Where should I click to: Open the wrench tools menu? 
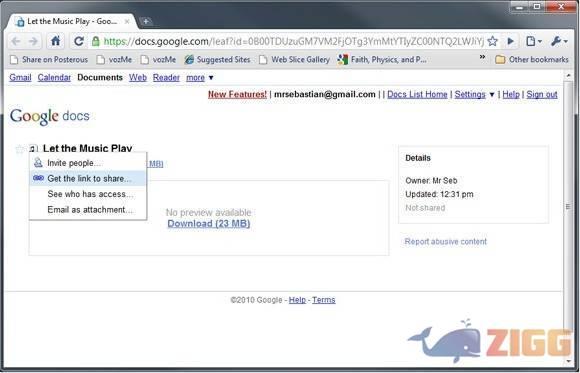[x=559, y=41]
